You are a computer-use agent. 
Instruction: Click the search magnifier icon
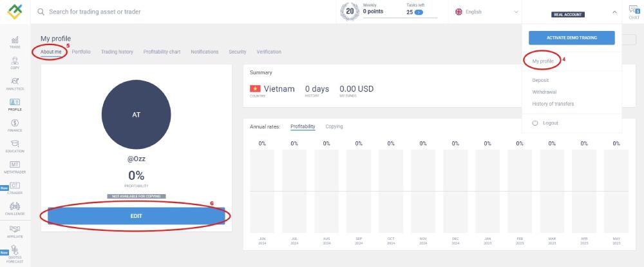click(41, 12)
